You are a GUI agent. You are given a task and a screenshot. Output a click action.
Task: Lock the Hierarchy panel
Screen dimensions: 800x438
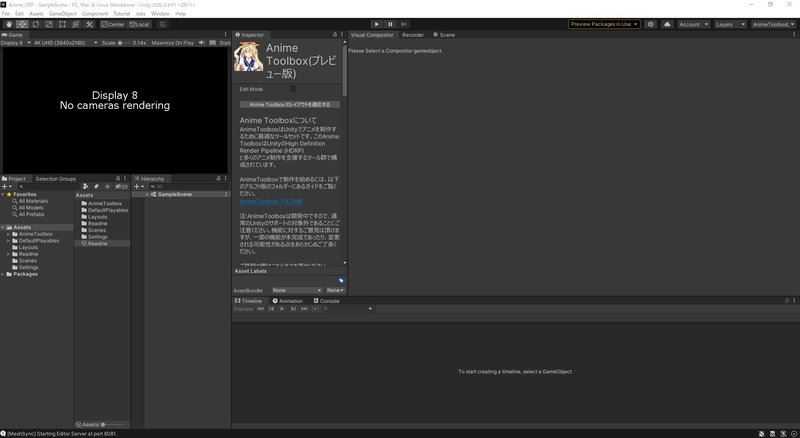(x=218, y=179)
